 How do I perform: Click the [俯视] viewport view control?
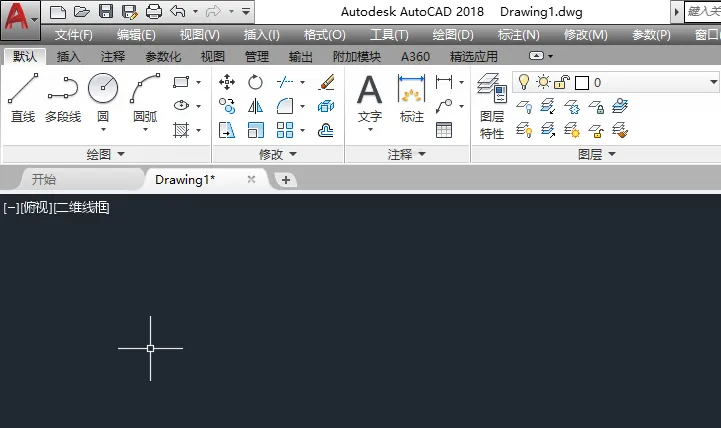[x=36, y=208]
